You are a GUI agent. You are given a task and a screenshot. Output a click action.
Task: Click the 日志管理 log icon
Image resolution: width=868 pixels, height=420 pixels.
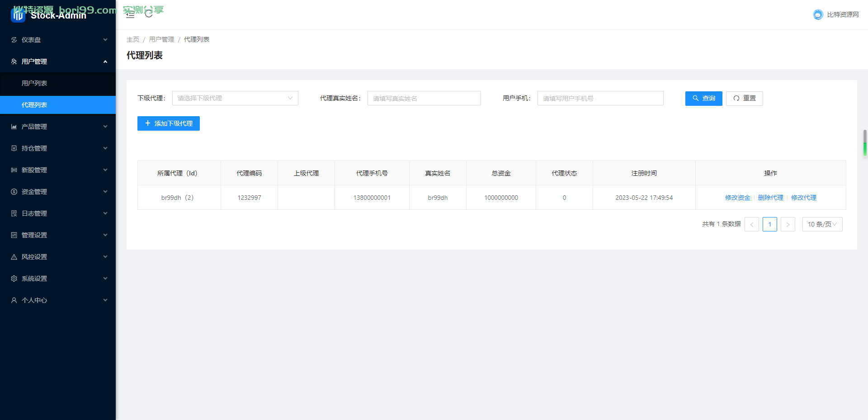(14, 213)
